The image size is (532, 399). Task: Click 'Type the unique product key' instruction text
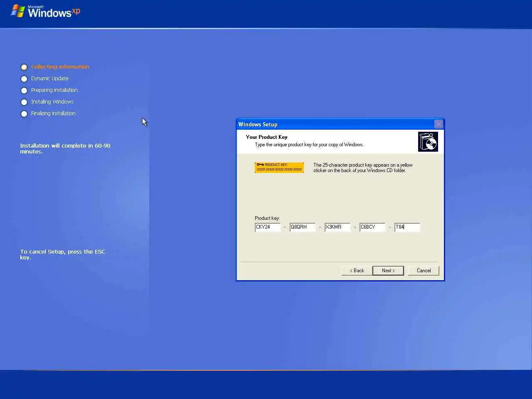click(x=309, y=145)
